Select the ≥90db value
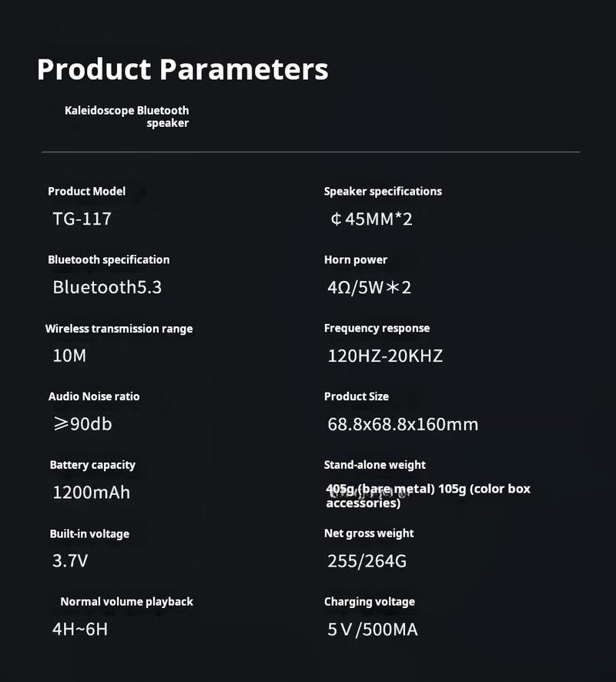This screenshot has width=616, height=682. pos(82,423)
